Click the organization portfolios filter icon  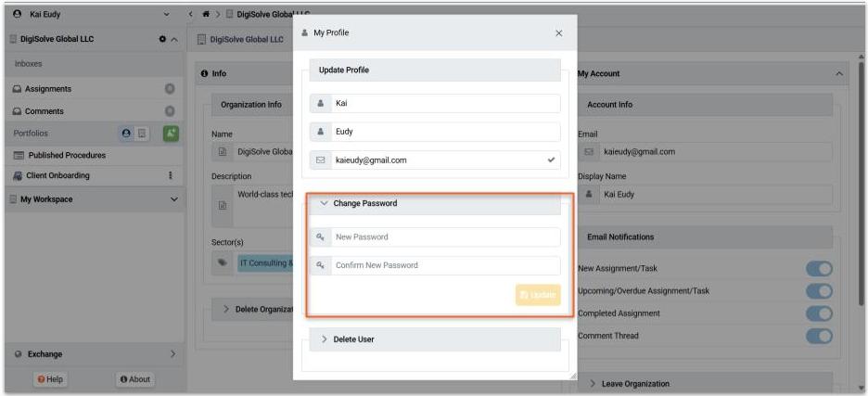[x=142, y=134]
